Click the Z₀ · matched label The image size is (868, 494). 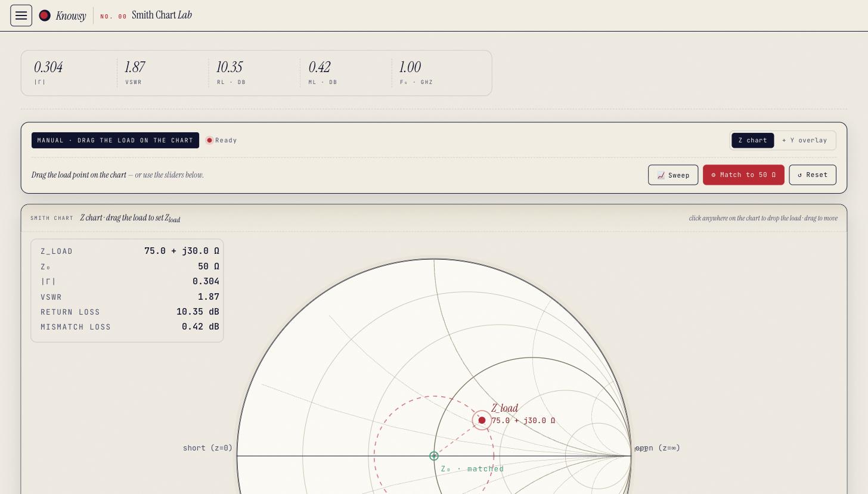click(472, 469)
